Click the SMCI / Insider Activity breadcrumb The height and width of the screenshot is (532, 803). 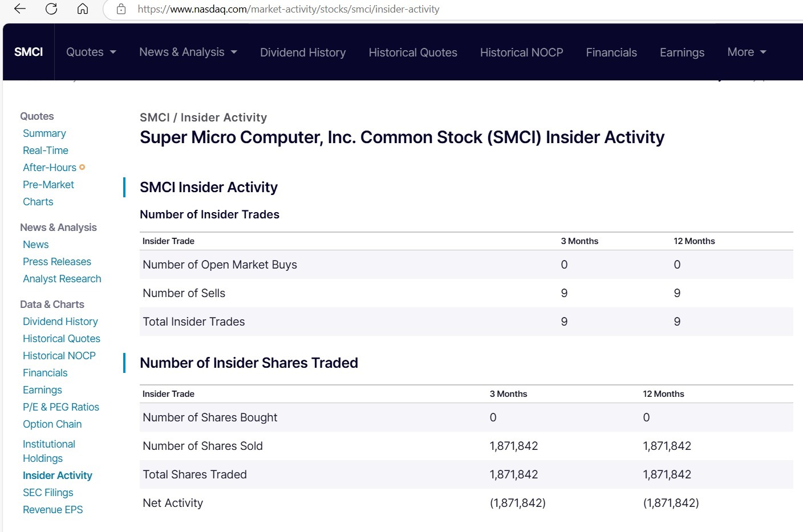pos(204,117)
